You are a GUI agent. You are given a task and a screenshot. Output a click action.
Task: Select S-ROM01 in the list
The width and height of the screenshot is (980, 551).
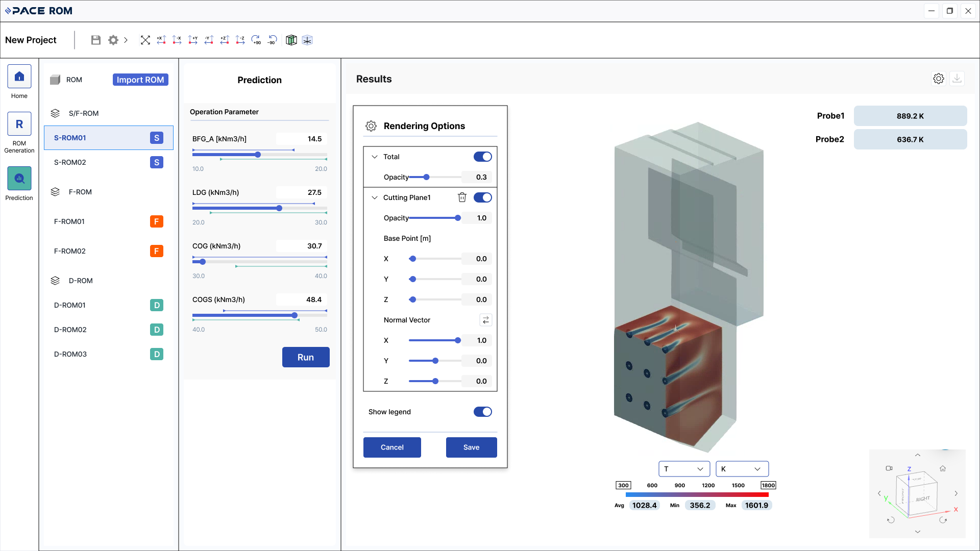pos(109,138)
